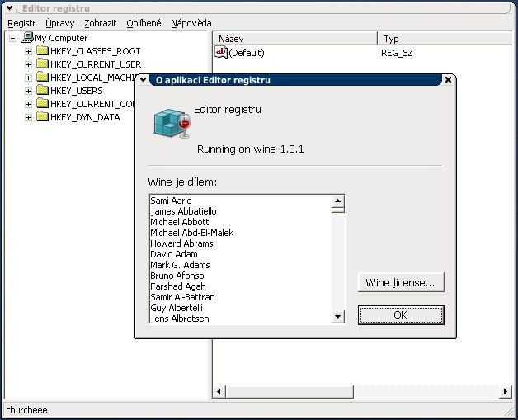Open Editor registru window menu arrow
Viewport: 518px width, 420px height.
tap(10, 8)
